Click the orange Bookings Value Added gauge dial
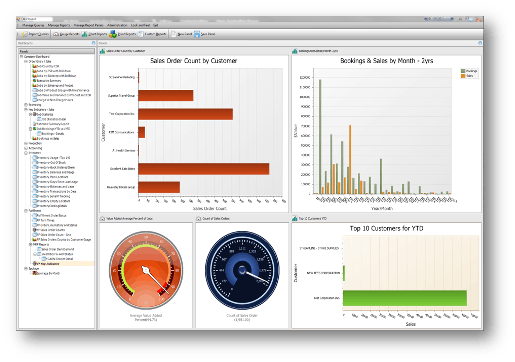This screenshot has width=515, height=362. tap(146, 270)
